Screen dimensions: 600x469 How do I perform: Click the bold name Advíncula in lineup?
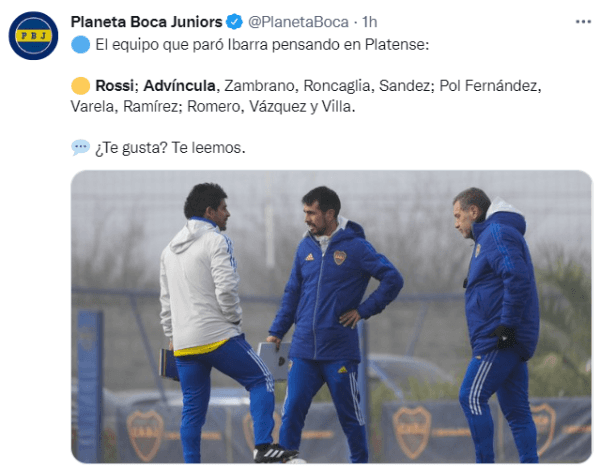coord(179,86)
